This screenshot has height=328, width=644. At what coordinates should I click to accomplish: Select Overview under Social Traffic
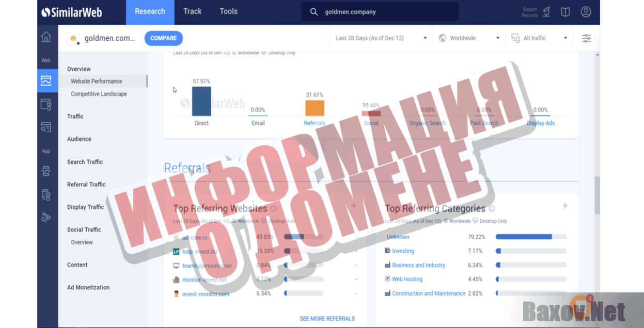(82, 242)
